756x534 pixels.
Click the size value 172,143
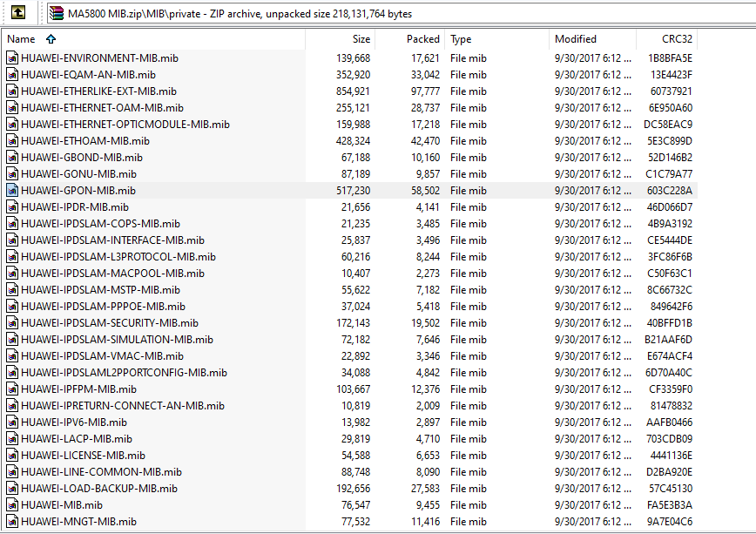[x=354, y=323]
